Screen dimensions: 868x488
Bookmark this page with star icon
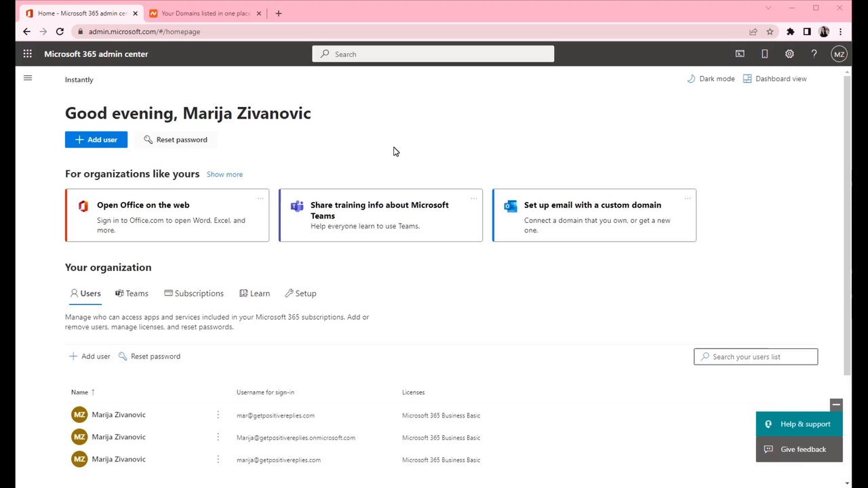[770, 31]
